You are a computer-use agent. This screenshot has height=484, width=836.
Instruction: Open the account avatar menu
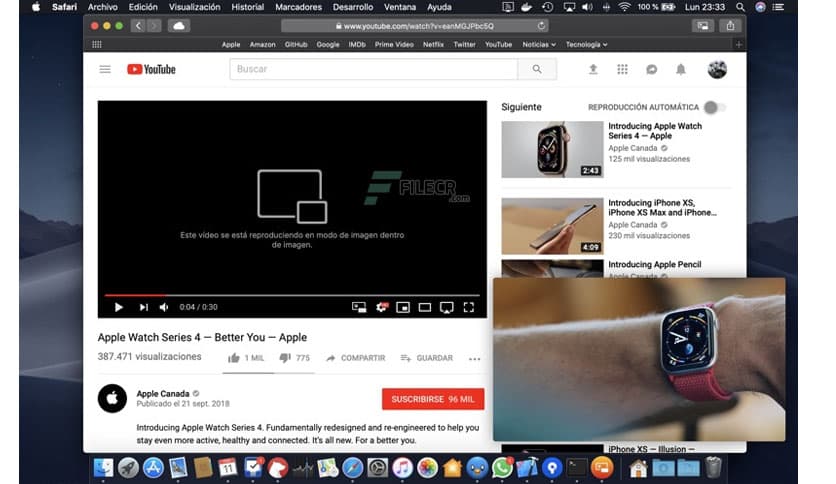point(717,69)
